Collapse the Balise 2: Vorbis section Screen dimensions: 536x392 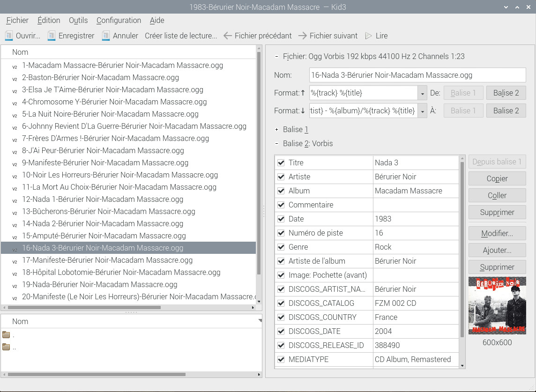click(x=277, y=144)
